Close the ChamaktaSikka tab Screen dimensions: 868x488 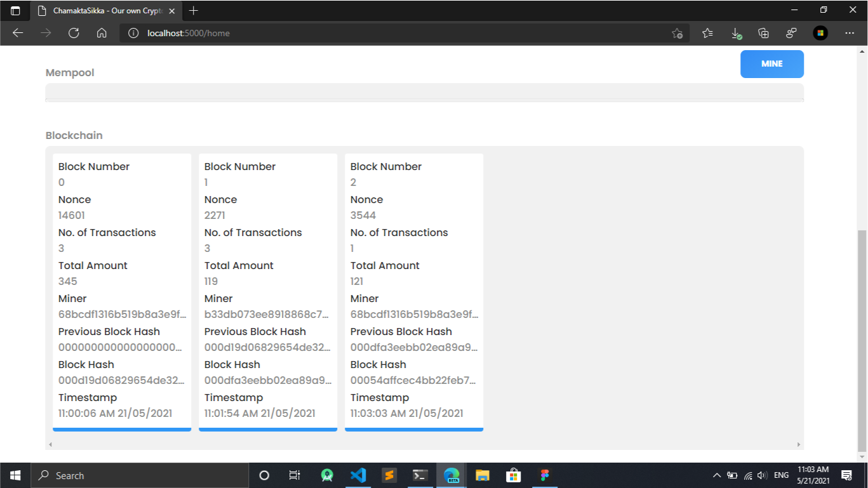[x=172, y=11]
